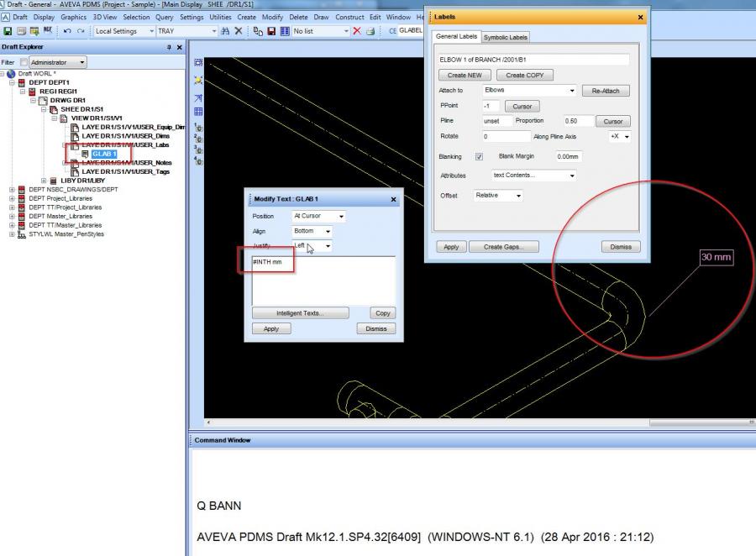Open the No list dropdown
Viewport: 756px width, 556px height.
(x=346, y=31)
